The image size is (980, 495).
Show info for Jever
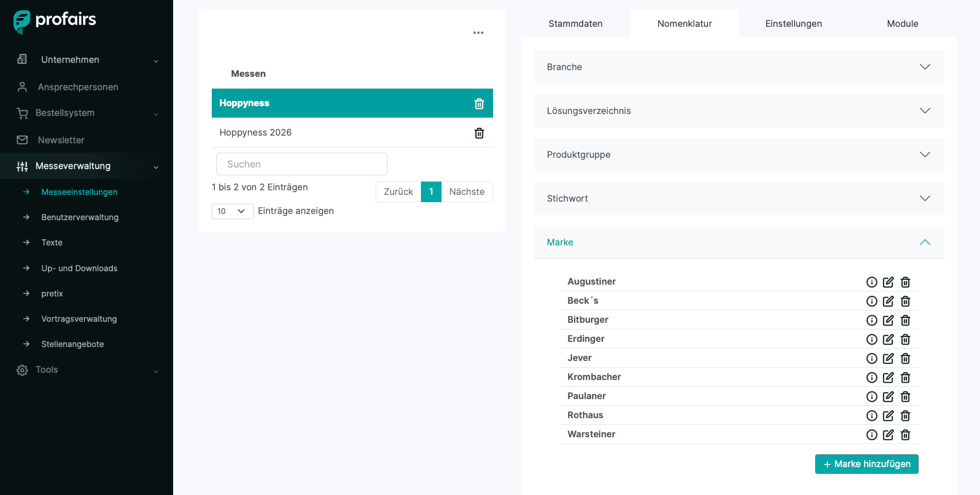coord(872,358)
